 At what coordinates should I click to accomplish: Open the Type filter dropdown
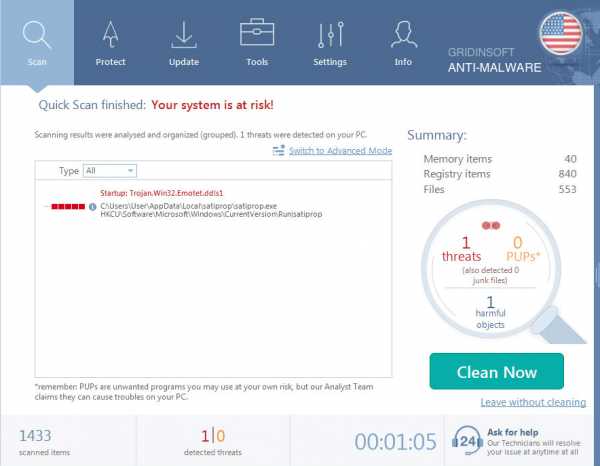coord(109,171)
